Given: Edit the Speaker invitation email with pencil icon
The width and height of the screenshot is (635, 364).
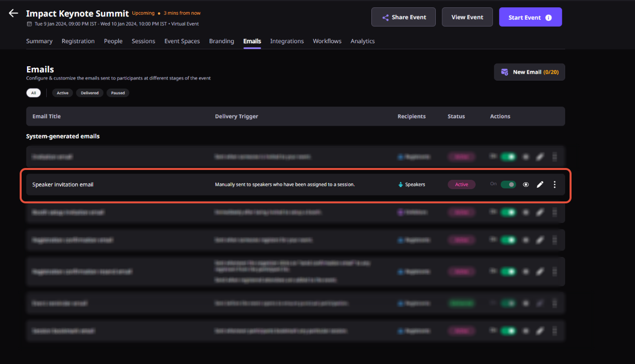Looking at the screenshot, I should coord(540,185).
